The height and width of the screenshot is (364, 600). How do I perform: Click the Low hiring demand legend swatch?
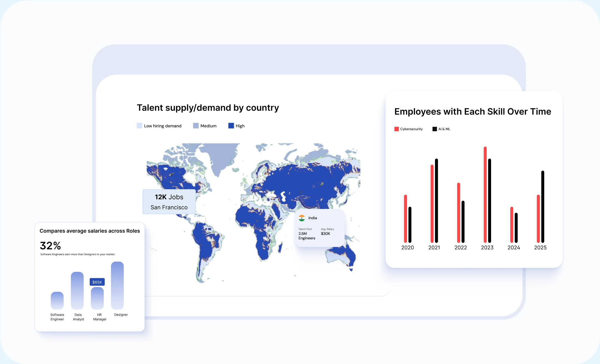[x=139, y=126]
